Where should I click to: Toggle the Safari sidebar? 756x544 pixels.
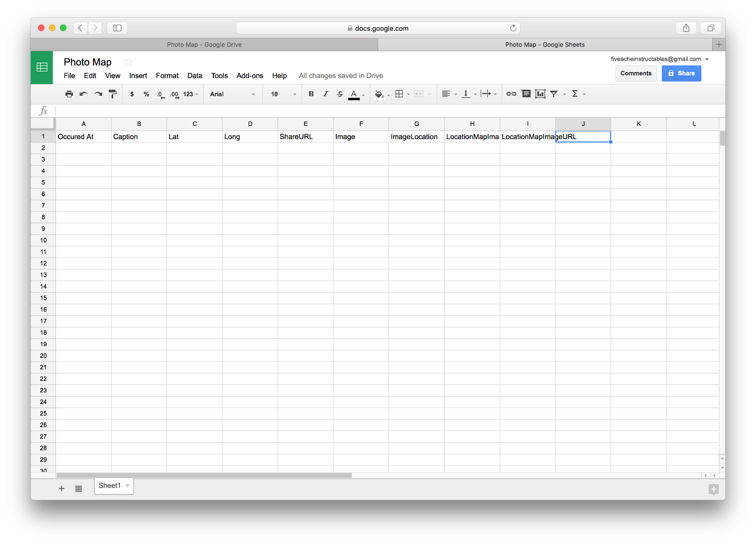click(x=117, y=28)
